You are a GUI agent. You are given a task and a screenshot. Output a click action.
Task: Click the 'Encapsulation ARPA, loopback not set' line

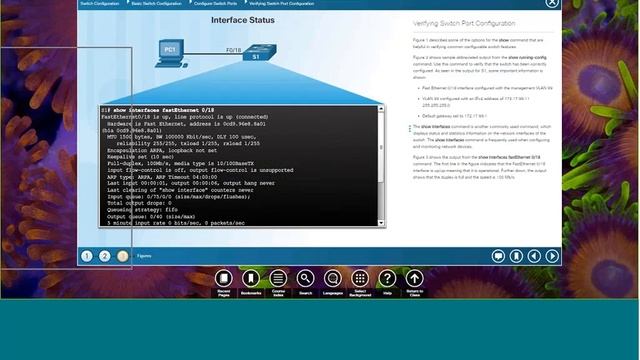162,150
